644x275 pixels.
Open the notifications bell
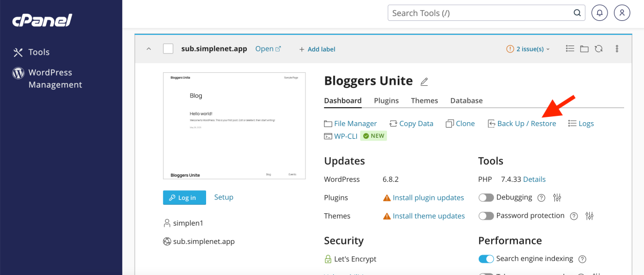coord(600,13)
